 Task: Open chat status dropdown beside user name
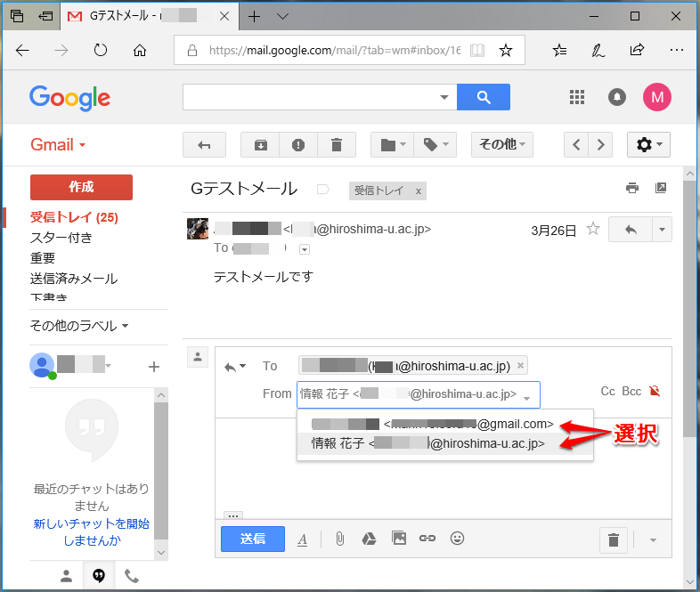(109, 365)
